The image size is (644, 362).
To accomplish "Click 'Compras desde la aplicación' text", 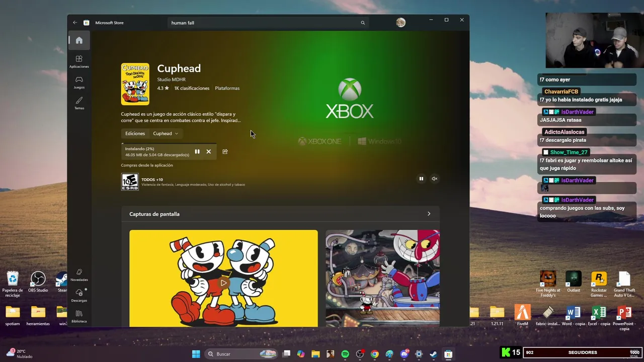I will tap(147, 165).
